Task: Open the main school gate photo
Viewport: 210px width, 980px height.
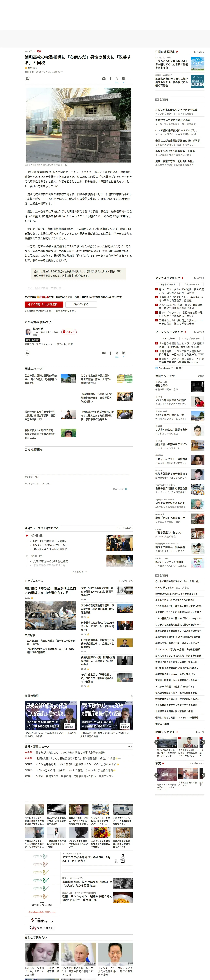Action: click(79, 125)
